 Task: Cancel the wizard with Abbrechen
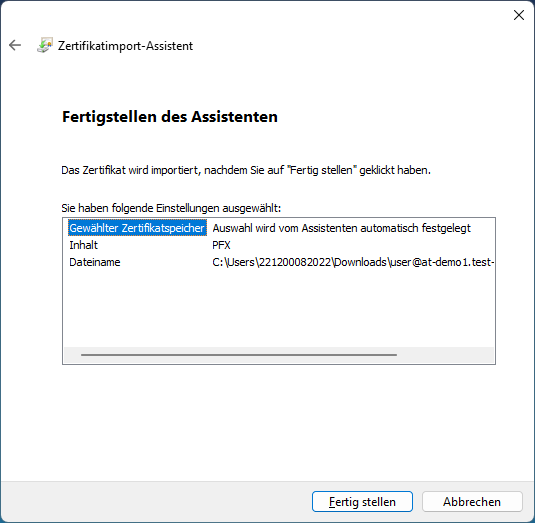pos(472,502)
